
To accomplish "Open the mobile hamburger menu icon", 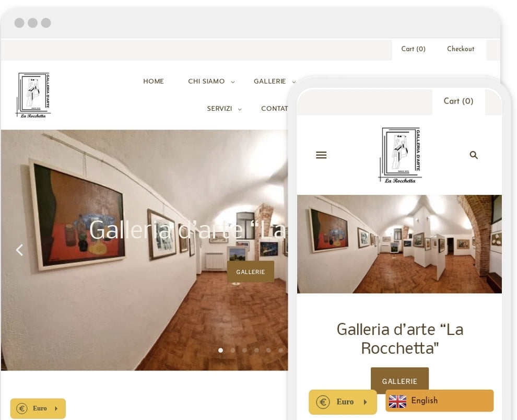I will [321, 155].
